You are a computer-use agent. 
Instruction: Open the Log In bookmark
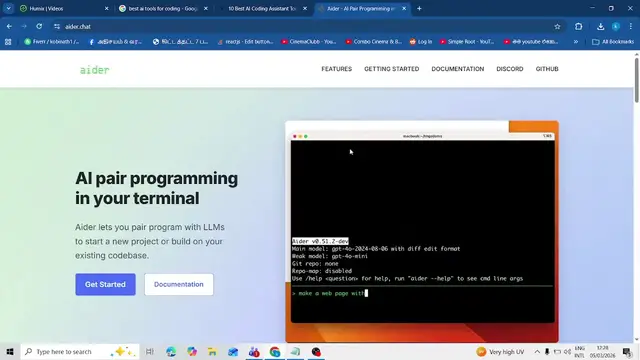(x=421, y=42)
